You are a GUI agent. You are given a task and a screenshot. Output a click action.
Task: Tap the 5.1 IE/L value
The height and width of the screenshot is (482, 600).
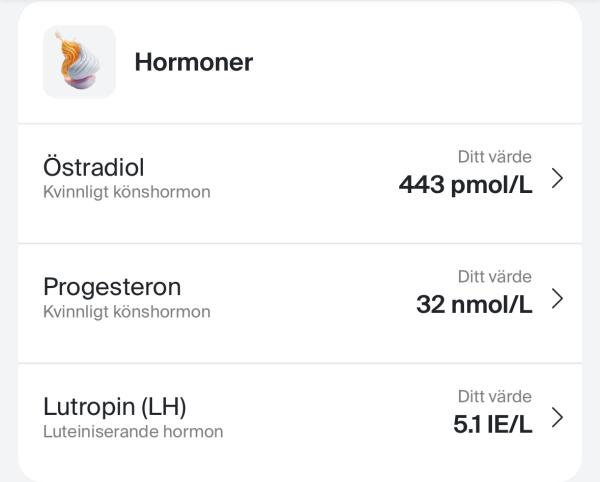tap(492, 424)
